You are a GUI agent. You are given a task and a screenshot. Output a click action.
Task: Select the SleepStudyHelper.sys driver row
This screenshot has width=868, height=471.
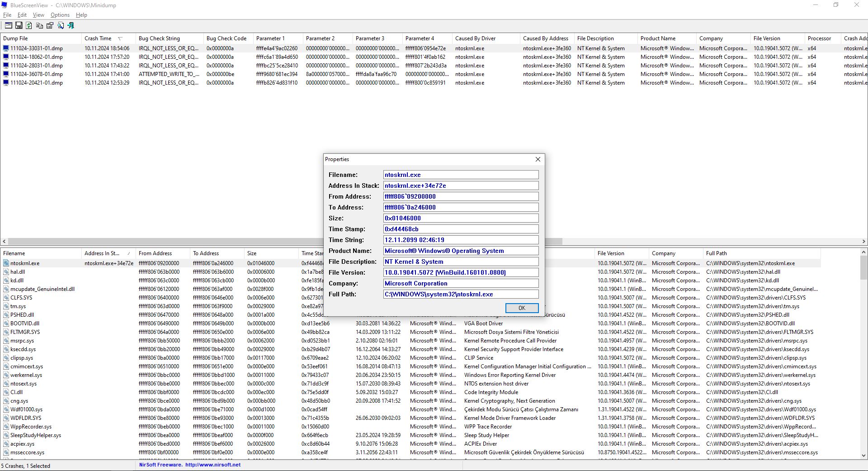pyautogui.click(x=410, y=435)
